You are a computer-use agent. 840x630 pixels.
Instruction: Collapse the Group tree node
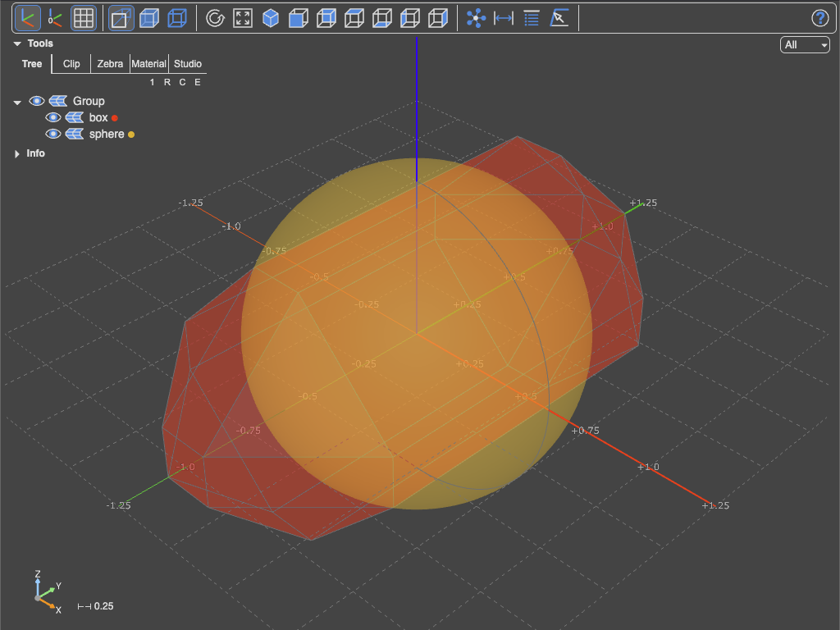coord(17,102)
